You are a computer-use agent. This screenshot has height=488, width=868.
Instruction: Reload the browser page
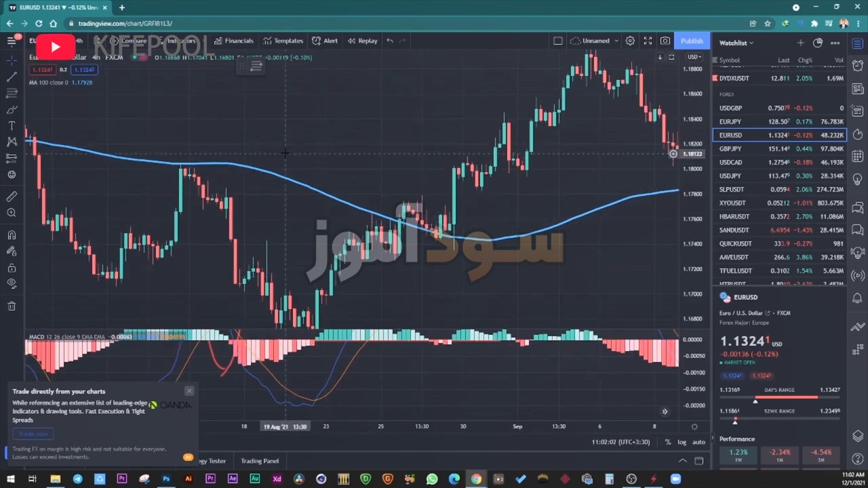point(39,24)
